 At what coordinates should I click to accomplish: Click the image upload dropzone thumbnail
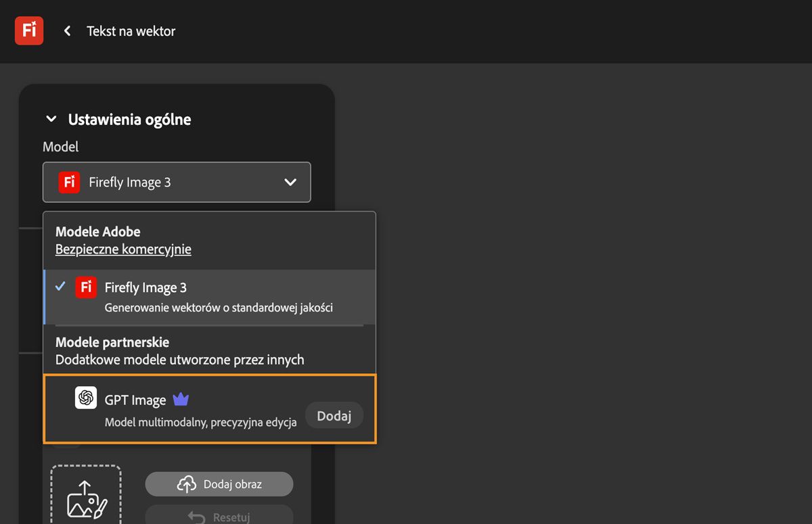(x=86, y=495)
